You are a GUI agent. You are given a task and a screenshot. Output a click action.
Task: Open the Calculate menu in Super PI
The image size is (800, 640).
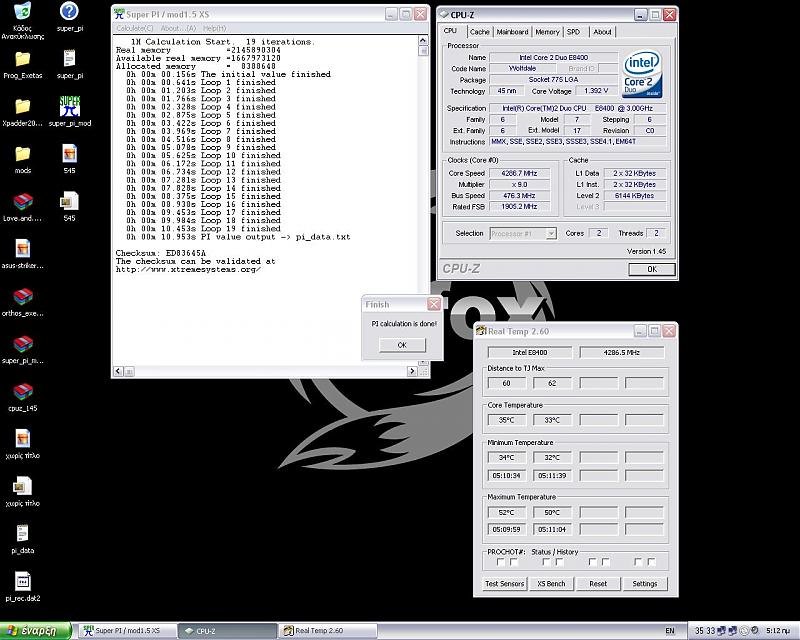click(x=135, y=28)
